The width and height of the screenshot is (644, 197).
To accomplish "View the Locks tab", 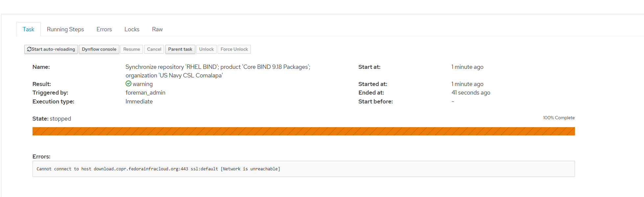I will (x=132, y=29).
